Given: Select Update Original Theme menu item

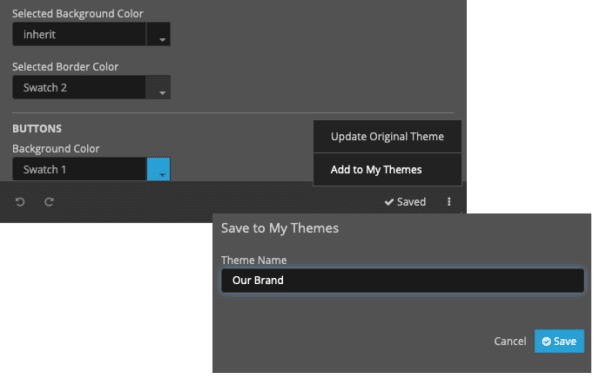Looking at the screenshot, I should click(x=387, y=137).
